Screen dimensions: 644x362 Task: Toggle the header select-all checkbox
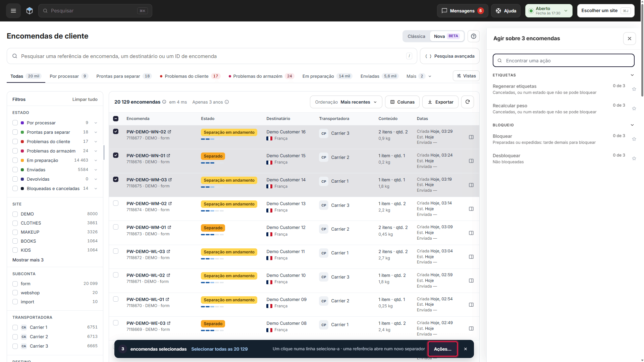click(x=116, y=119)
